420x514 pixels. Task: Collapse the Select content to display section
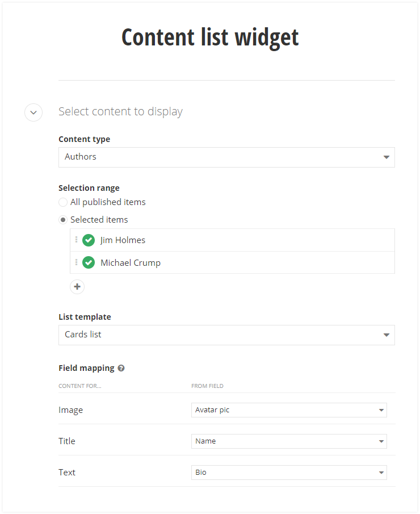click(33, 112)
